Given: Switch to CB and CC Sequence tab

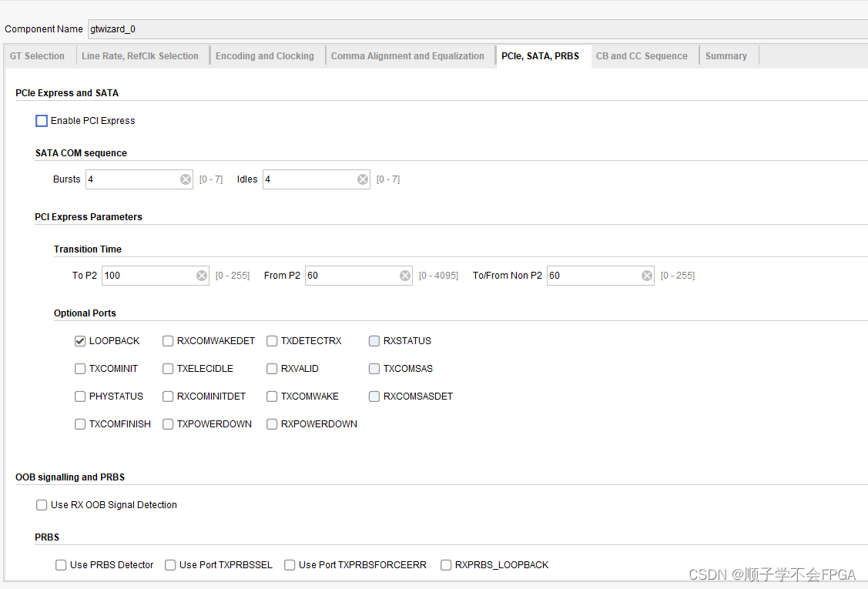Looking at the screenshot, I should tap(642, 56).
